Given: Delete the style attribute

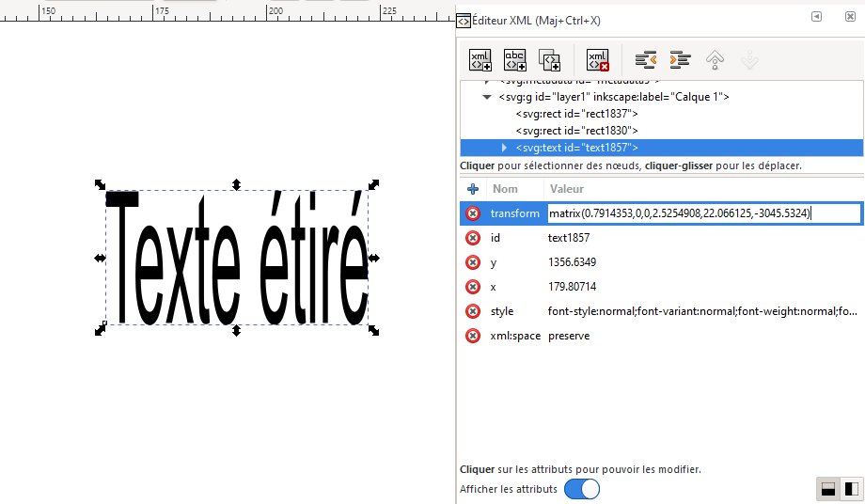Looking at the screenshot, I should click(473, 311).
